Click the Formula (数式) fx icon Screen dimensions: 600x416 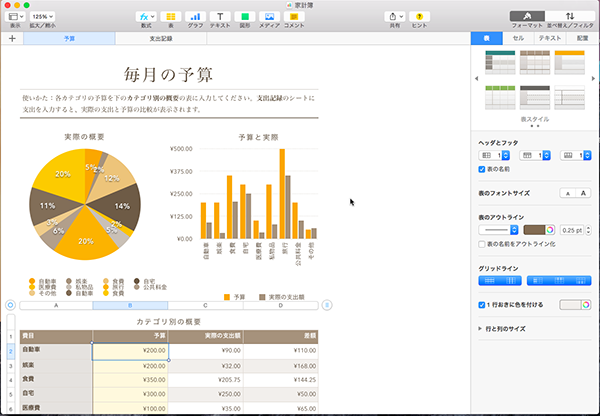[146, 16]
